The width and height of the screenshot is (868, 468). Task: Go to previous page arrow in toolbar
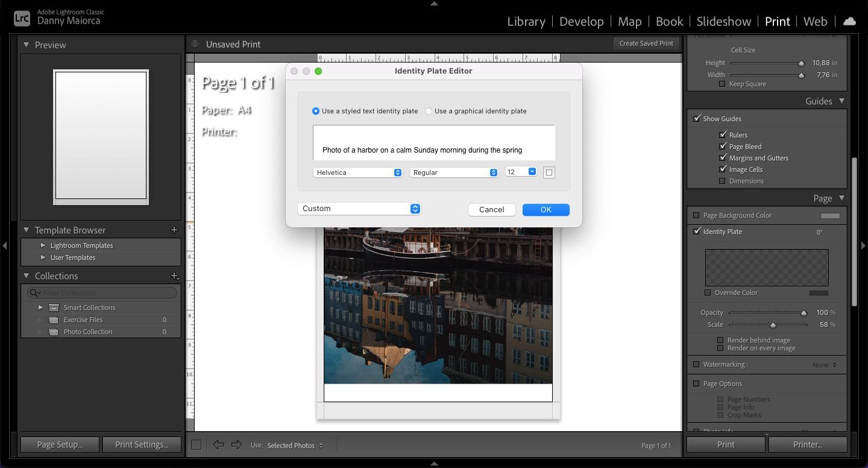(x=218, y=444)
